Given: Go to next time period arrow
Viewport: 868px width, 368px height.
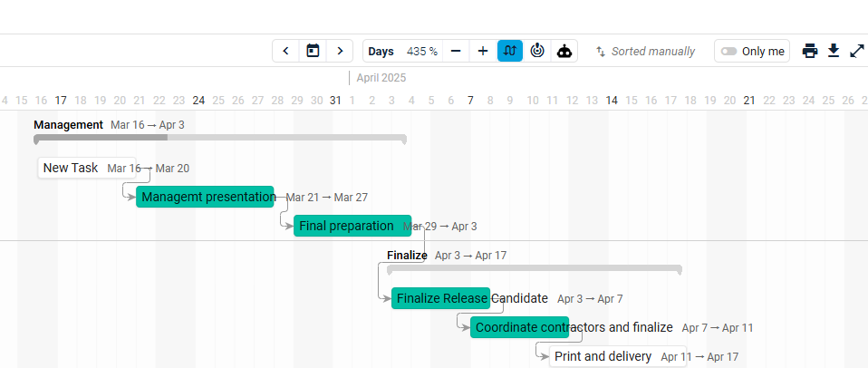Looking at the screenshot, I should point(340,51).
